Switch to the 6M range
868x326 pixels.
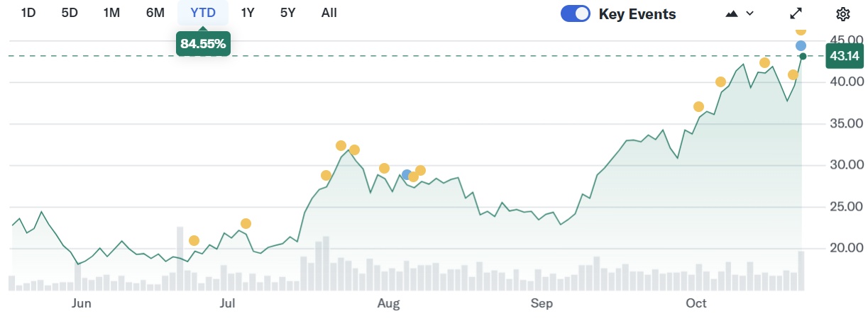[155, 12]
